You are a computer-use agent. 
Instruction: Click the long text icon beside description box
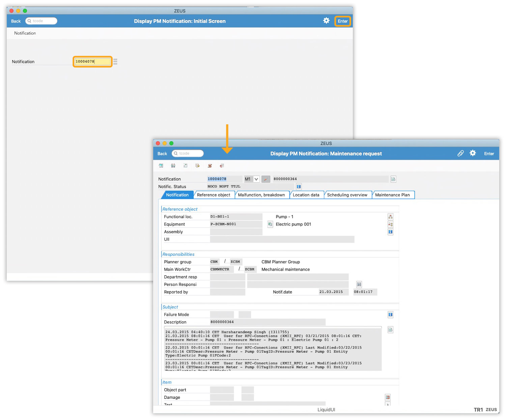(x=390, y=330)
